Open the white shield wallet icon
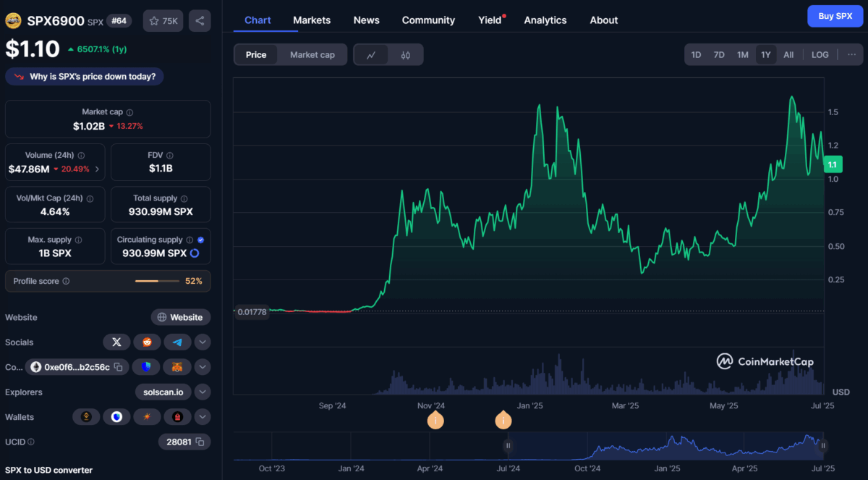This screenshot has height=480, width=868. click(x=116, y=417)
